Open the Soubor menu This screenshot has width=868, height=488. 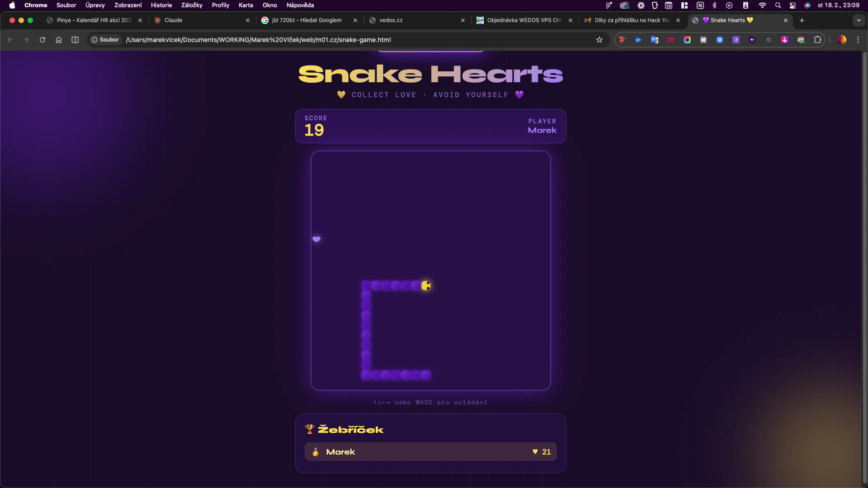point(66,5)
